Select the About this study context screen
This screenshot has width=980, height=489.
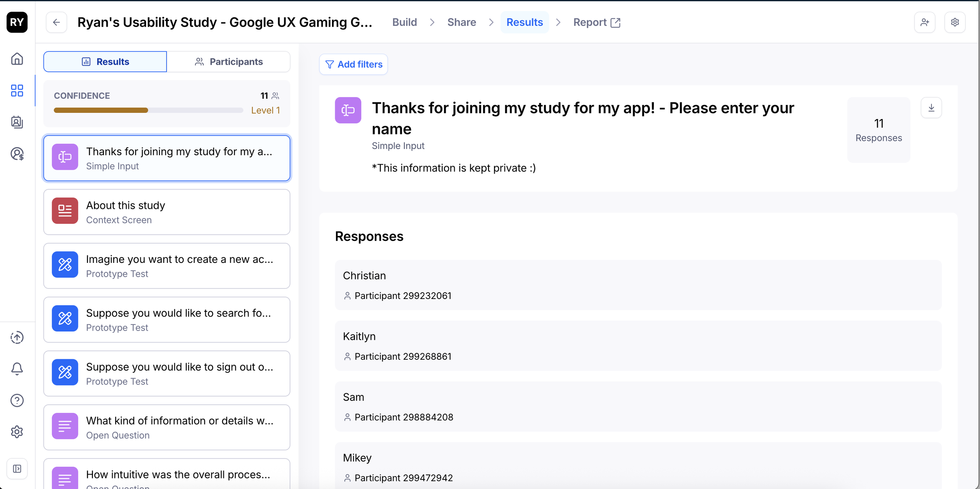[167, 212]
